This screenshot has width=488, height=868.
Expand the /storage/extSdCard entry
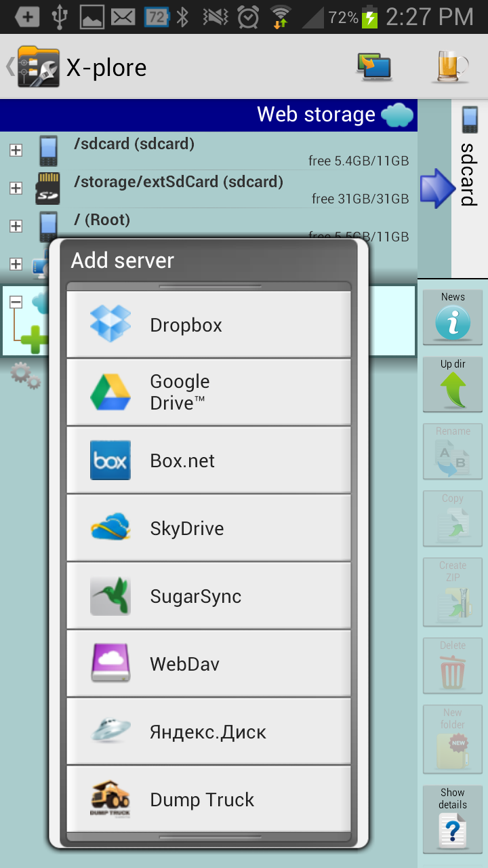point(16,189)
